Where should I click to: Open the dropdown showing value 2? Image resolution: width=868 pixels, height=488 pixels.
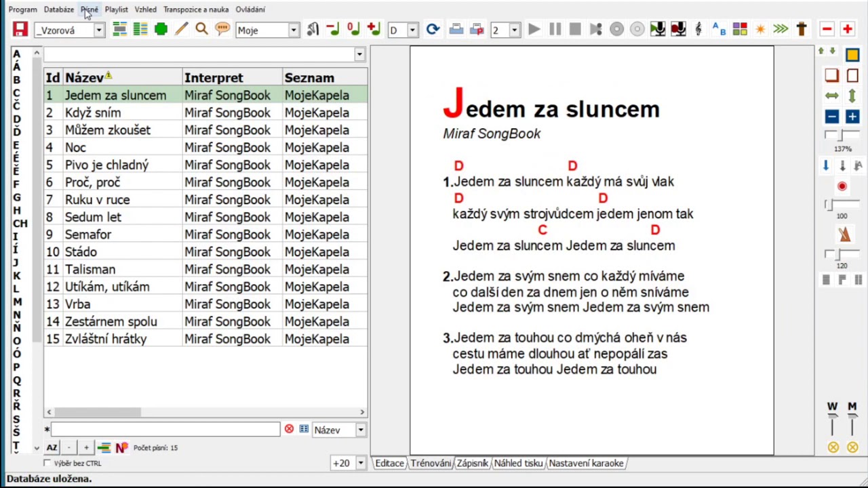pos(514,30)
